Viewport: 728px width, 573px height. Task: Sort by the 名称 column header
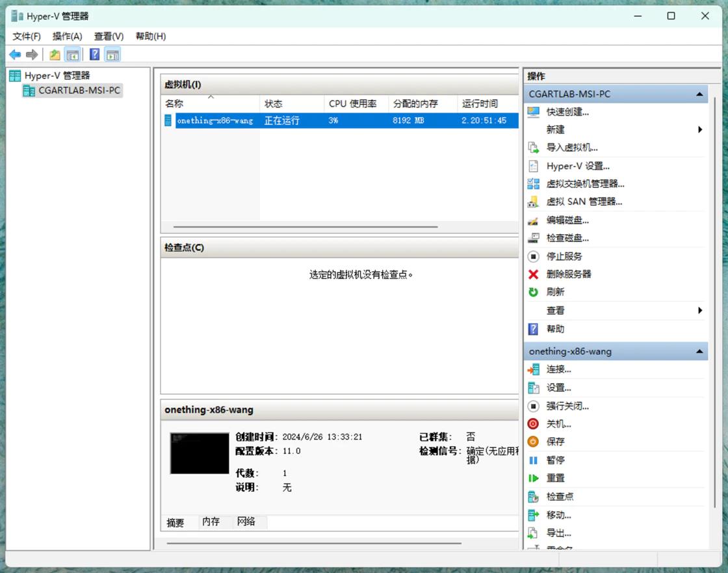(211, 103)
